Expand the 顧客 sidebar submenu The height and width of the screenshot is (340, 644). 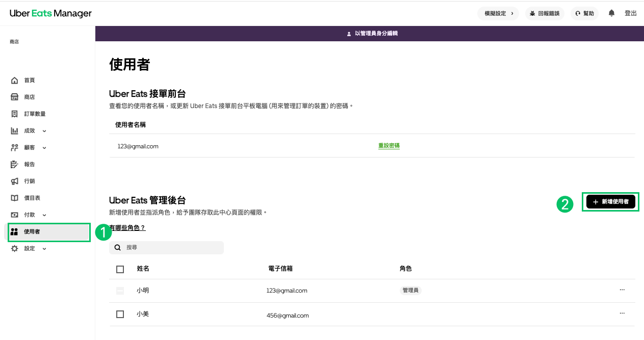(44, 148)
